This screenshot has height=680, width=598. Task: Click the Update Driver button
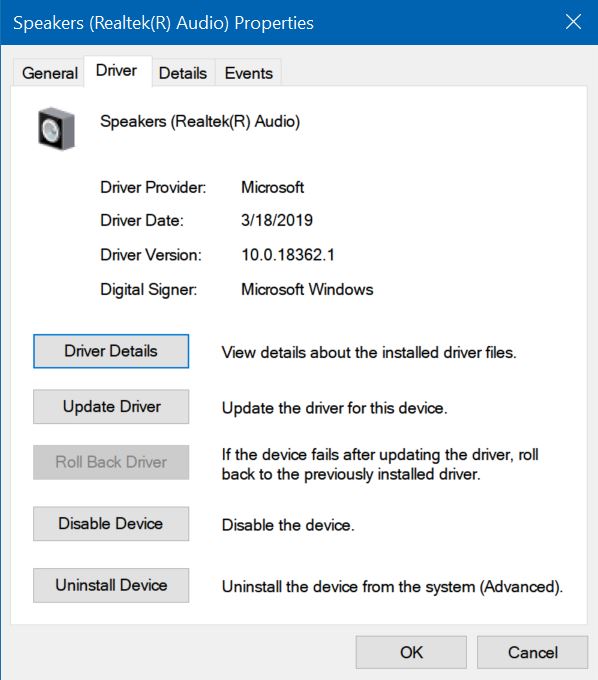coord(111,406)
